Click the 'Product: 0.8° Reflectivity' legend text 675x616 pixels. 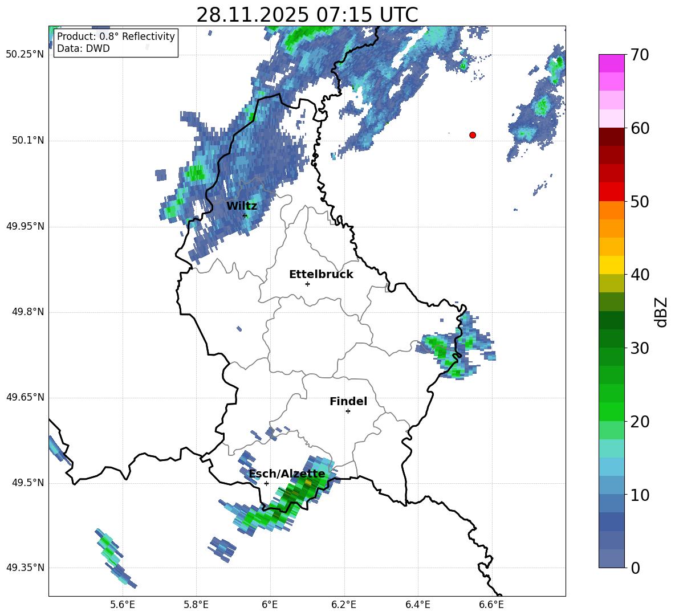coord(116,36)
